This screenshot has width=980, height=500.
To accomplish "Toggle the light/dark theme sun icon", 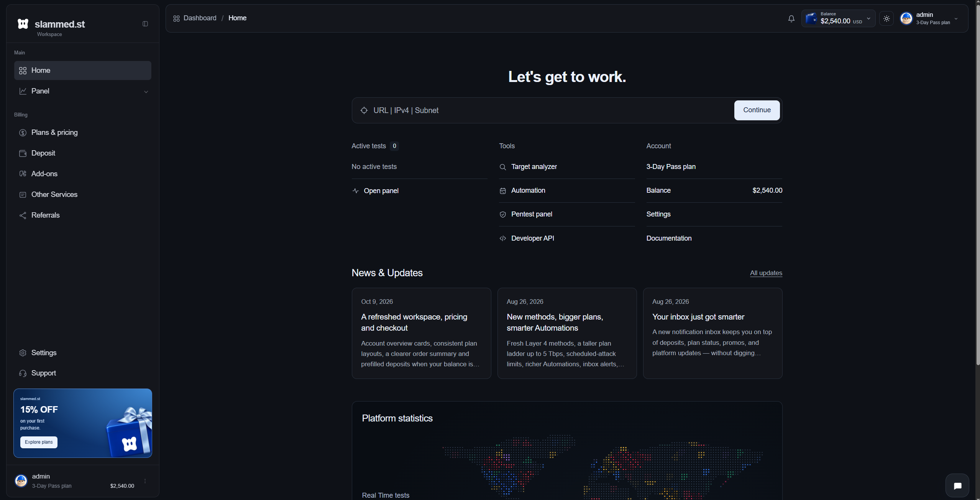I will tap(886, 18).
